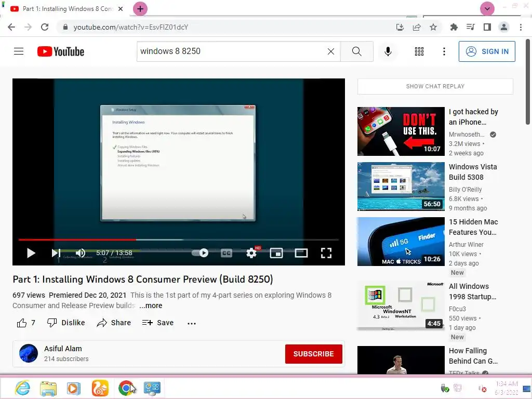The width and height of the screenshot is (532, 399).
Task: Share this page icon in address bar
Action: (x=417, y=27)
